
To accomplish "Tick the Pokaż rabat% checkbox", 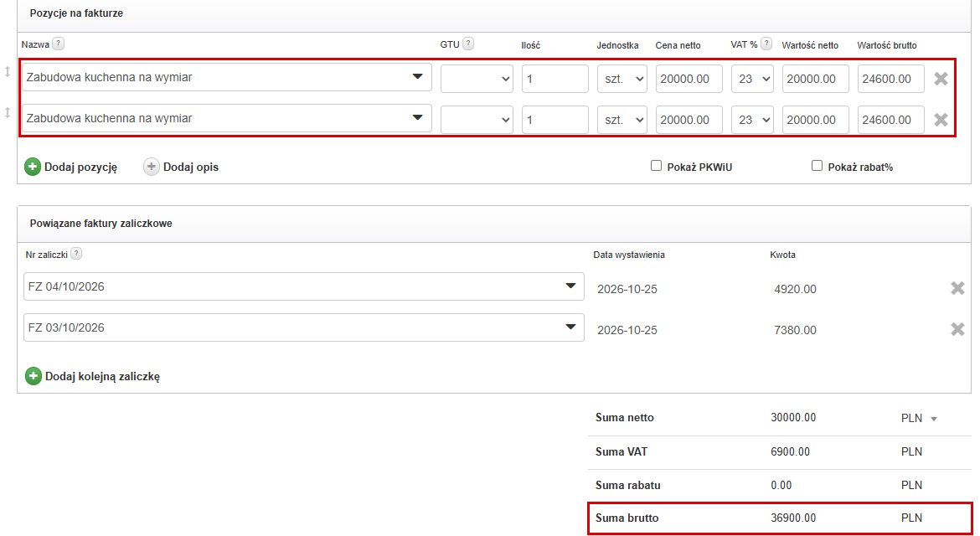I will coord(817,166).
